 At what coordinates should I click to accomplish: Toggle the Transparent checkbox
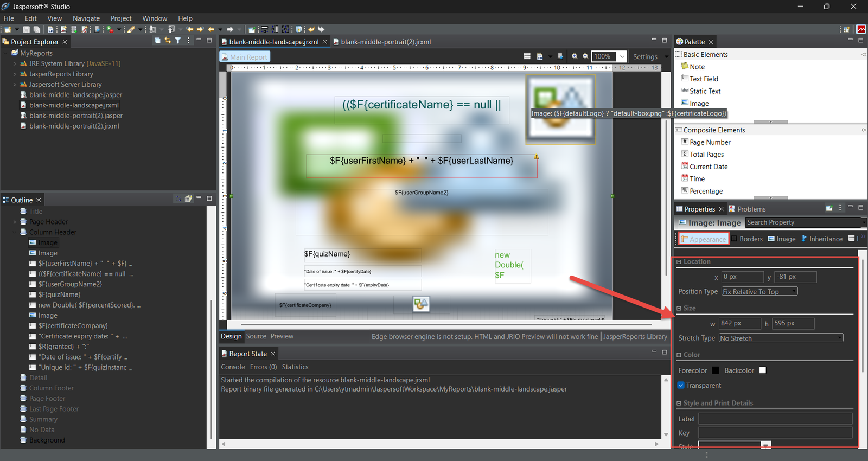tap(681, 386)
